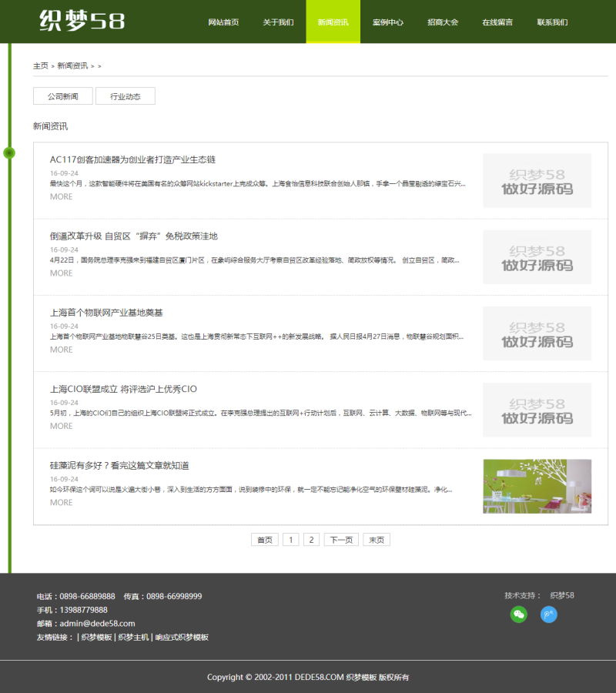Click the green timeline dot marker

point(9,153)
